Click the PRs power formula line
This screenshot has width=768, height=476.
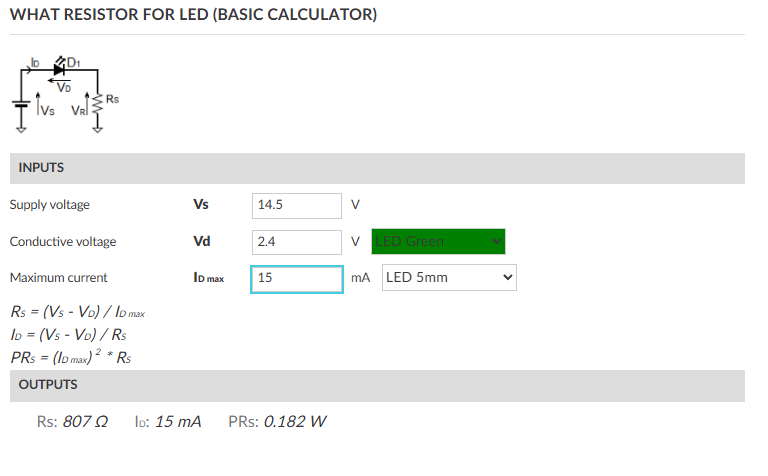tap(70, 357)
